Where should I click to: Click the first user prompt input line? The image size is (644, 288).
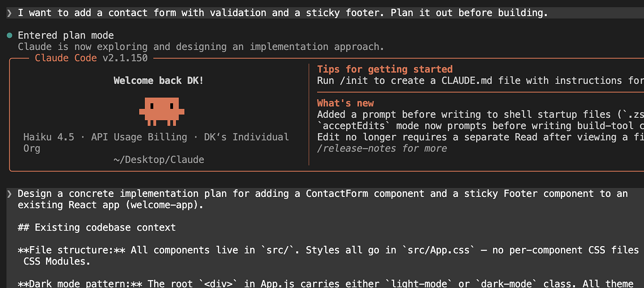point(322,13)
